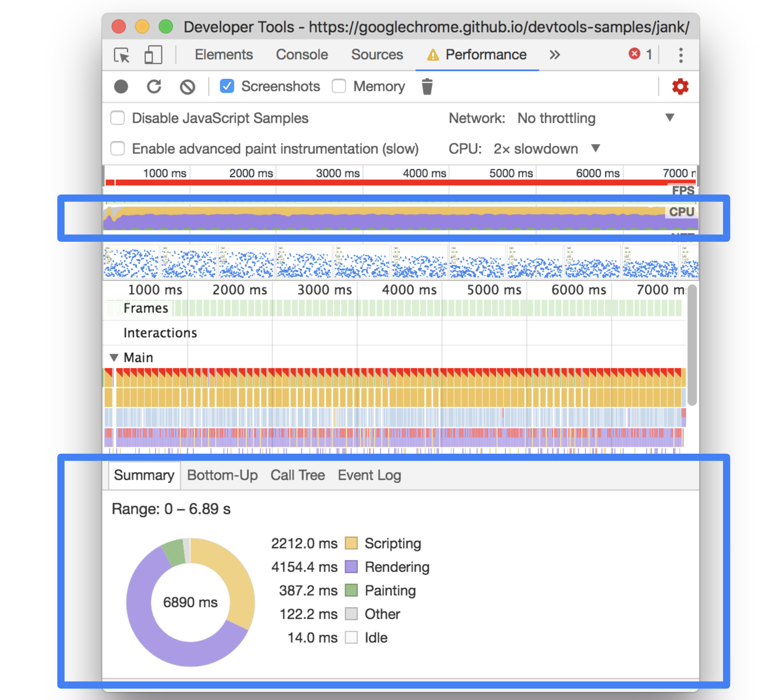Click the 4154.4 ms Rendering value

(x=304, y=567)
